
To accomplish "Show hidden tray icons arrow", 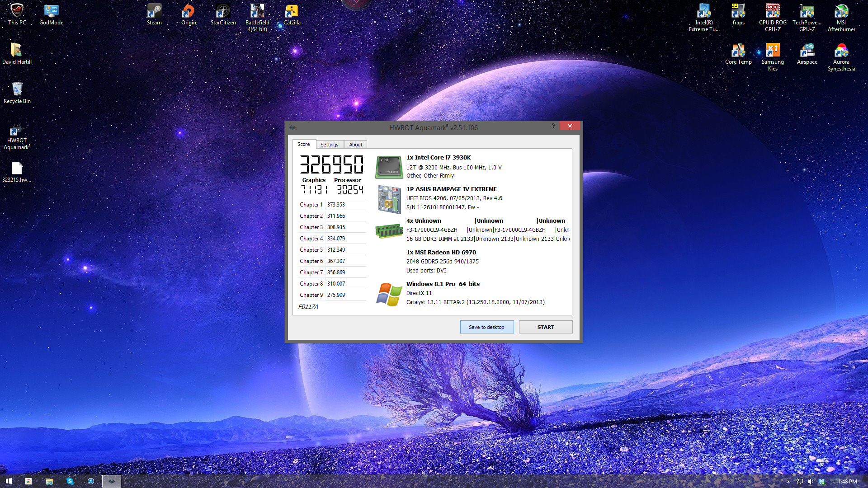I will click(x=788, y=482).
